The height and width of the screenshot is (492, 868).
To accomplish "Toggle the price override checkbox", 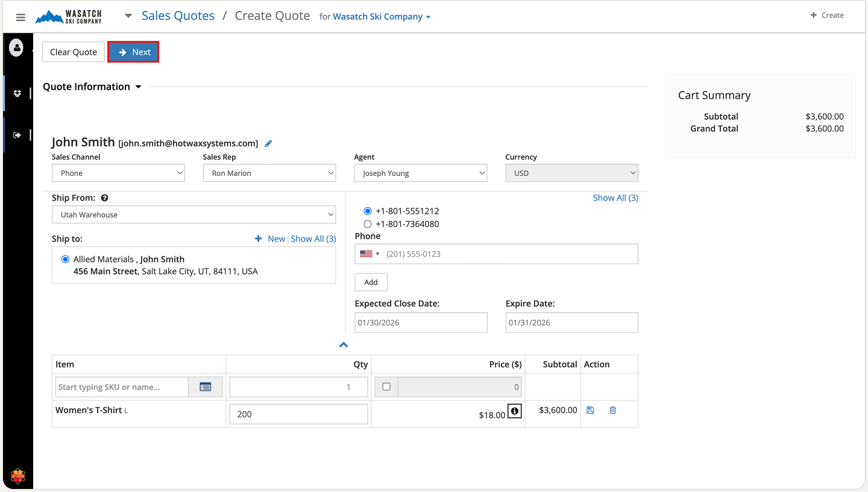I will pyautogui.click(x=386, y=387).
